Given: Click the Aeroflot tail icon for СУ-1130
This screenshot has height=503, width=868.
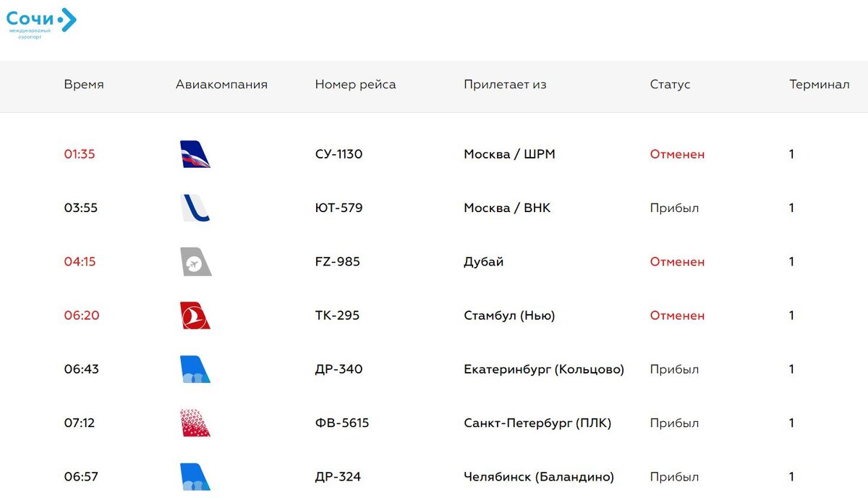Looking at the screenshot, I should (195, 154).
